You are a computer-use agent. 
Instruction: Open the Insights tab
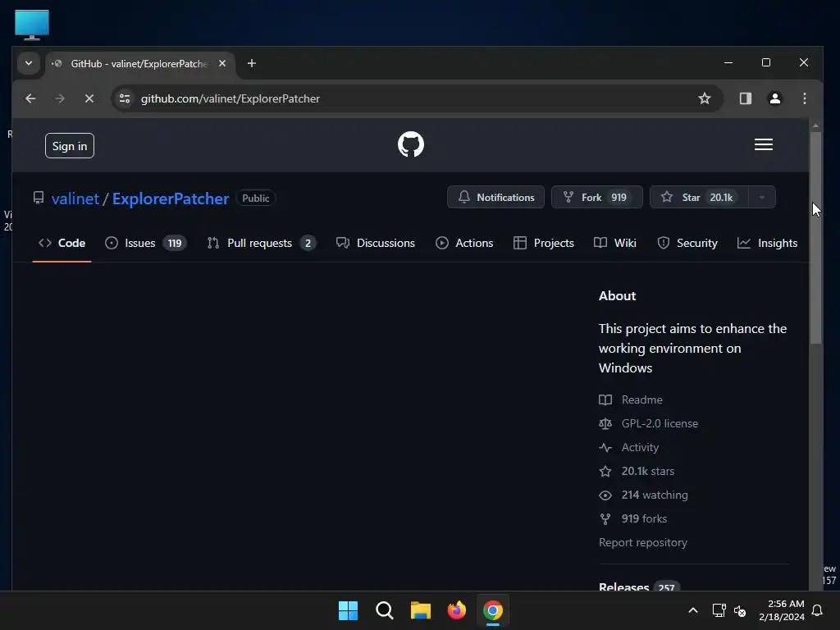767,243
